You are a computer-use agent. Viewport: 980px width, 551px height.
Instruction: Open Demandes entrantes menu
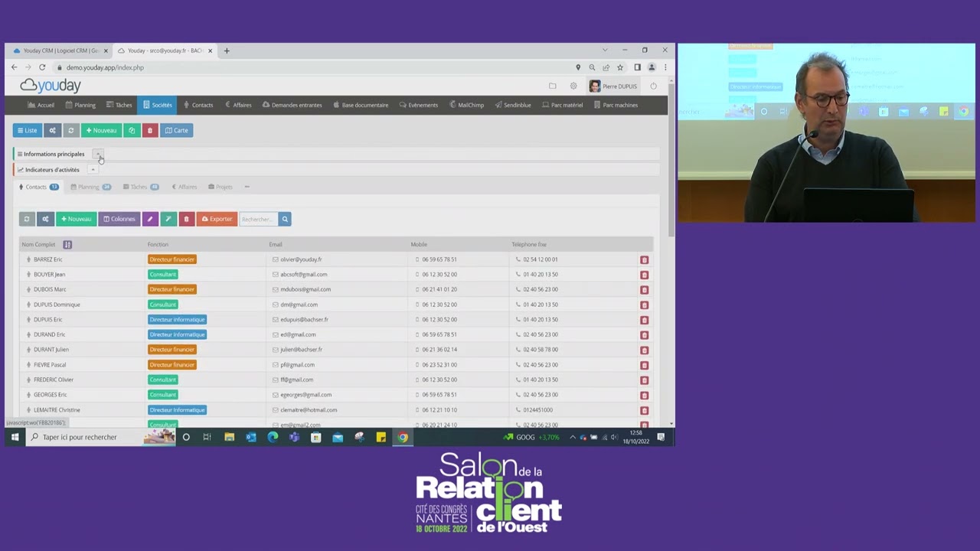pos(292,105)
